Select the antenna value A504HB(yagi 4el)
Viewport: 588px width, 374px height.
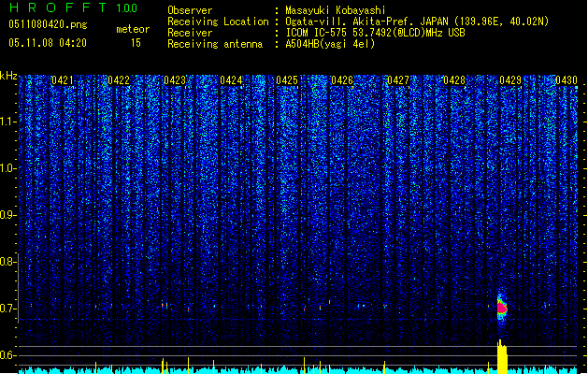pos(330,44)
